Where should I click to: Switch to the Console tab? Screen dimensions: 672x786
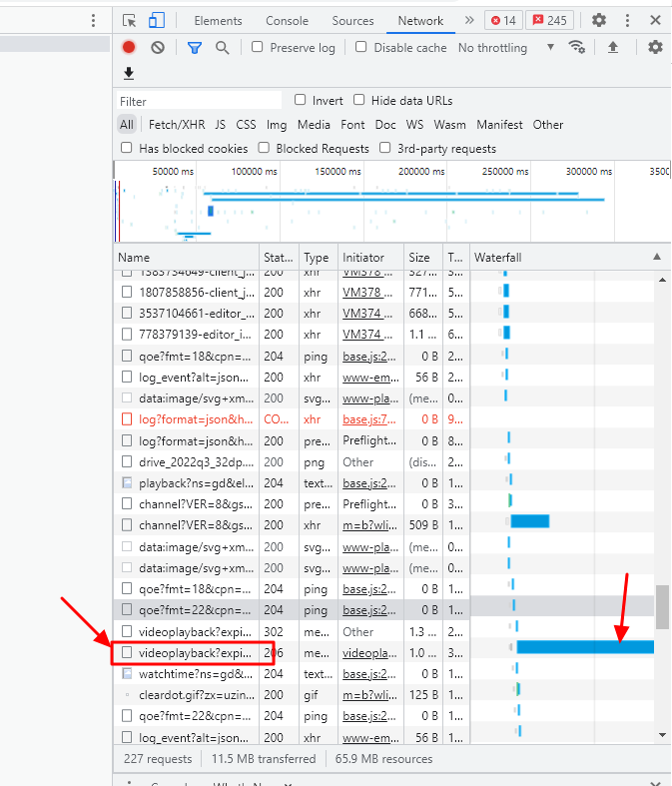point(288,21)
